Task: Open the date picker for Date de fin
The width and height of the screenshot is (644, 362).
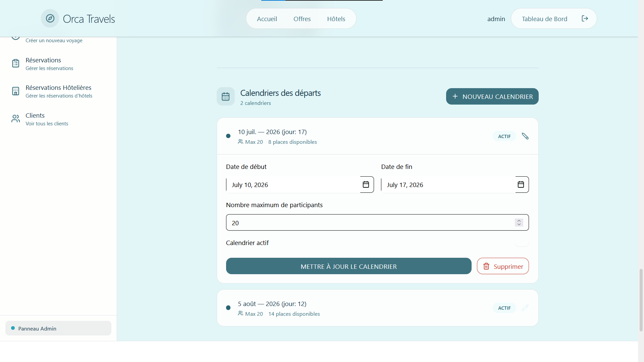Action: click(521, 184)
